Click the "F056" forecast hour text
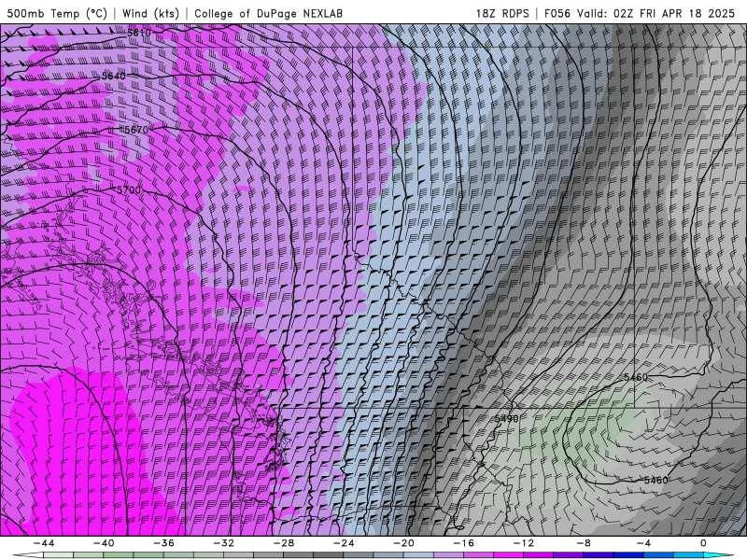Viewport: 747px width, 560px height. tap(557, 13)
